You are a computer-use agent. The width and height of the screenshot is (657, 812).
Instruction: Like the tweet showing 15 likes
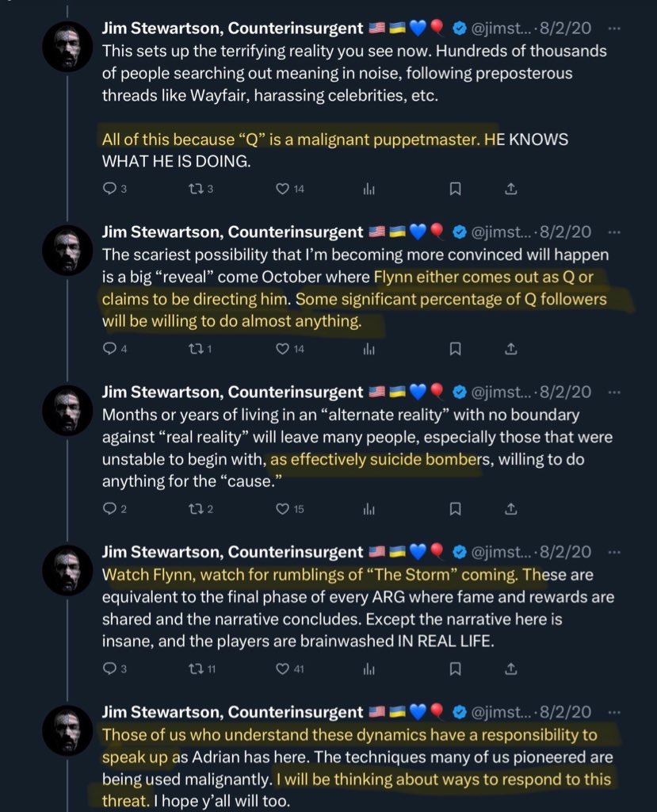click(x=290, y=508)
